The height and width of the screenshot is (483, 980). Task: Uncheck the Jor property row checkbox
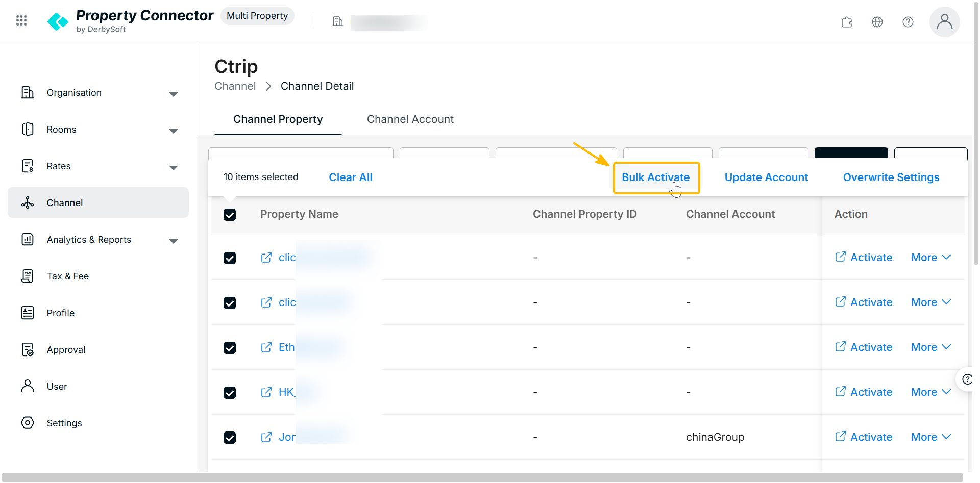(230, 438)
